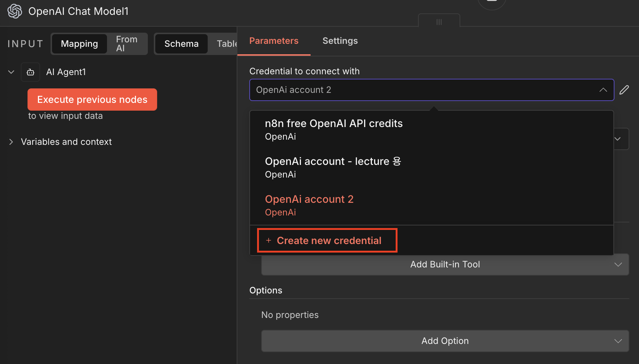Click the Options section heading
This screenshot has height=364, width=639.
point(266,290)
